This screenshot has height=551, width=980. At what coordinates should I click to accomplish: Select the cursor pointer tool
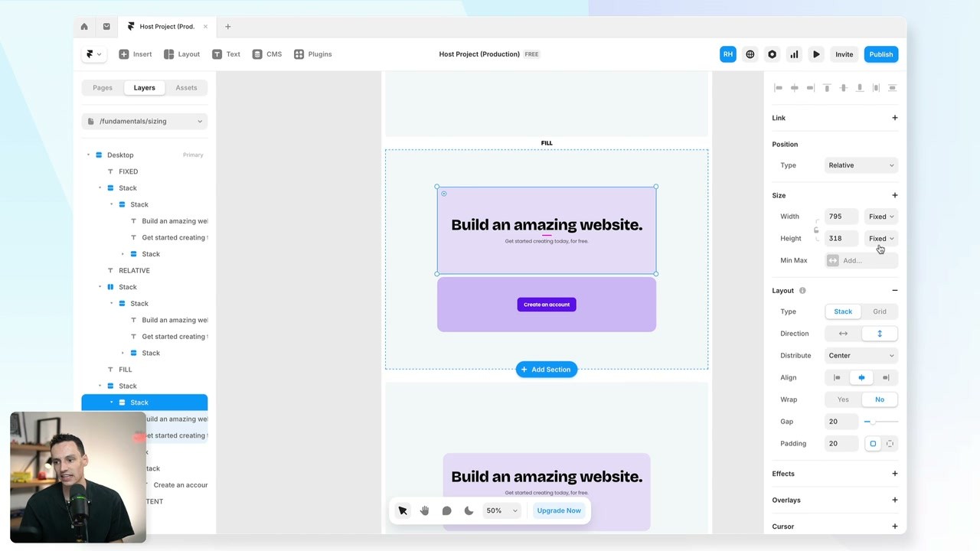403,510
